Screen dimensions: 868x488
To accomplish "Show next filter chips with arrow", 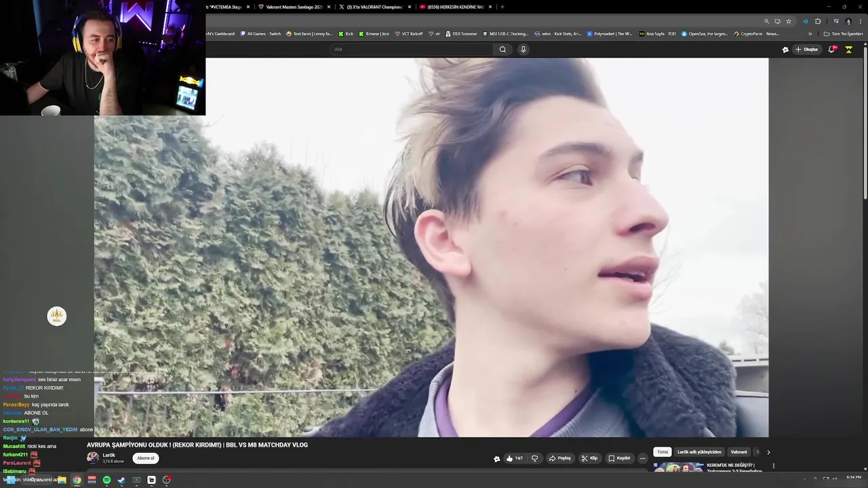I will [x=768, y=452].
